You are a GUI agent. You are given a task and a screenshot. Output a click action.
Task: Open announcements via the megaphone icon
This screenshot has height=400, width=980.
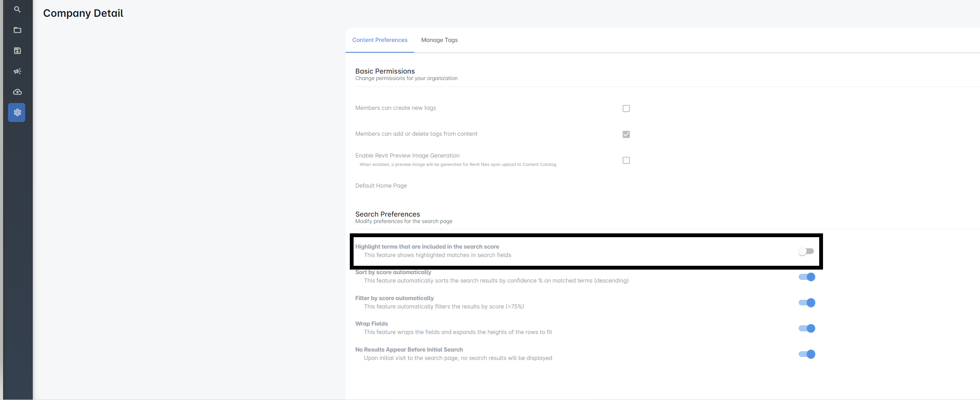click(x=17, y=71)
